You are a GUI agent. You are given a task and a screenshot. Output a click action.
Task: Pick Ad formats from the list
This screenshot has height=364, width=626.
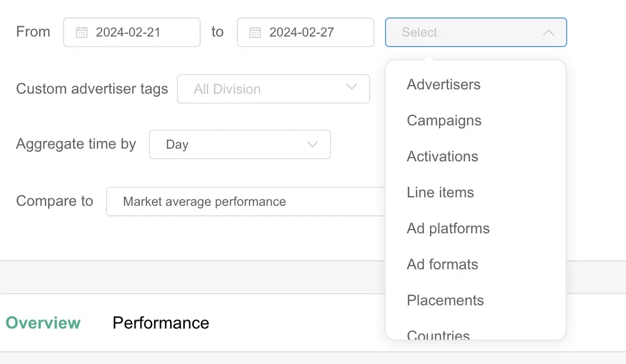[443, 265]
